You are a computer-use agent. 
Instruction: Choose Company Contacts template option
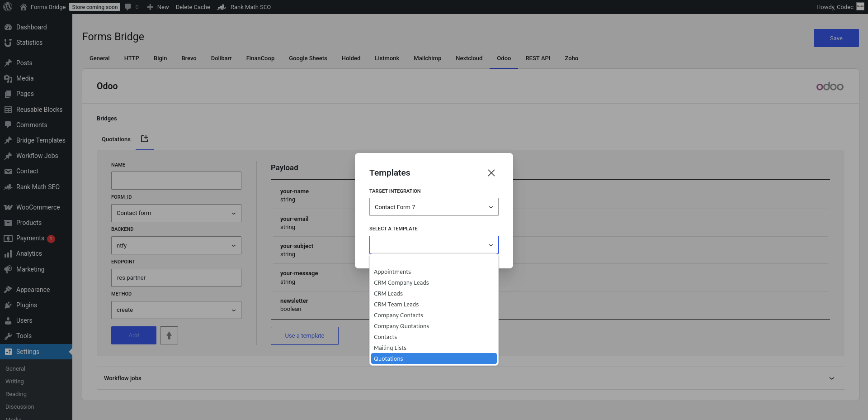[x=434, y=315]
